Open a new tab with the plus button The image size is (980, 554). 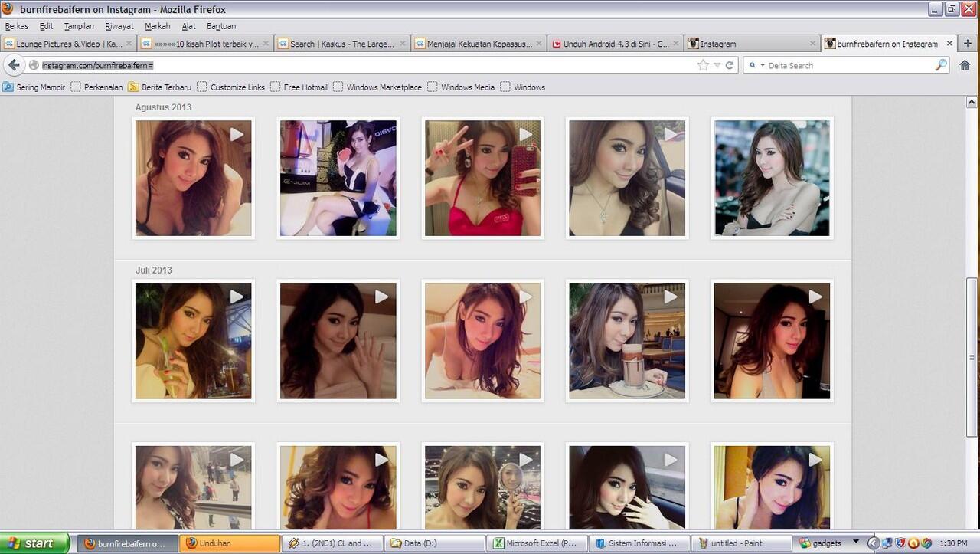click(968, 44)
